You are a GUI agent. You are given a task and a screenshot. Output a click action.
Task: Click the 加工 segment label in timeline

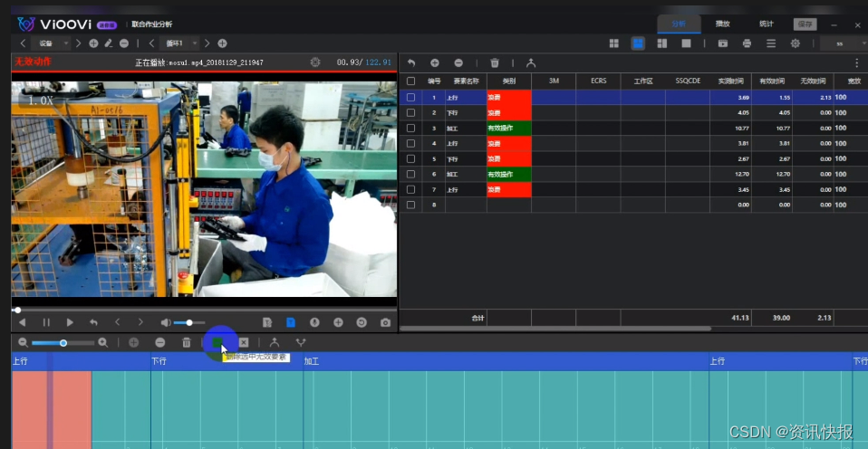(311, 361)
